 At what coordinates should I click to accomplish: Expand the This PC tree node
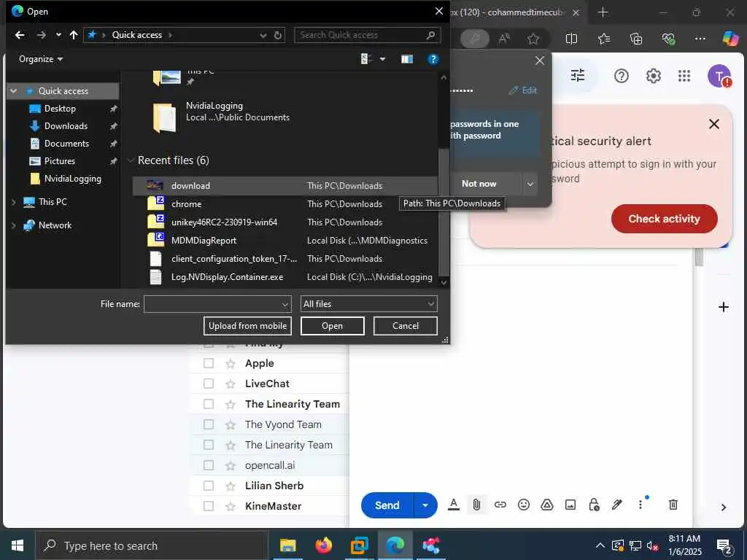point(13,202)
